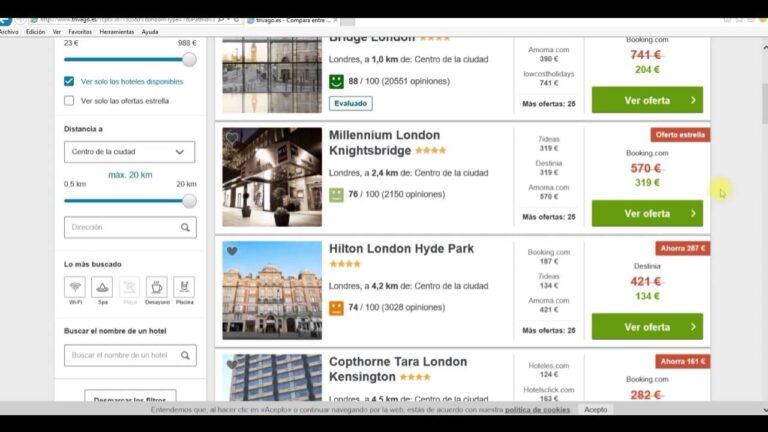Click the Hoteles.com 124 € offer
Screen dimensions: 768x432
coord(549,370)
